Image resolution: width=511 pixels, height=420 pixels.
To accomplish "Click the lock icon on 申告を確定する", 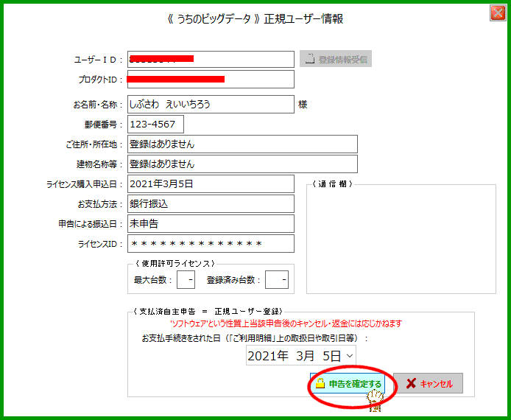I will tap(320, 383).
